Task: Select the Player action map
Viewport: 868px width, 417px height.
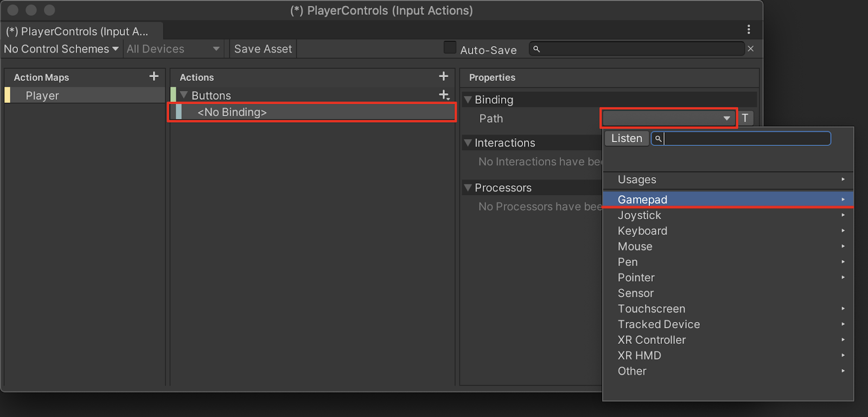Action: 42,96
